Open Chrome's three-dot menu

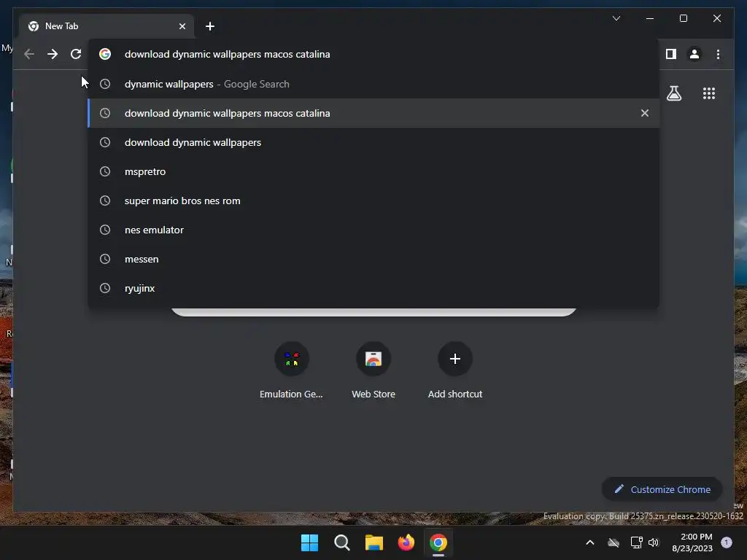point(718,54)
